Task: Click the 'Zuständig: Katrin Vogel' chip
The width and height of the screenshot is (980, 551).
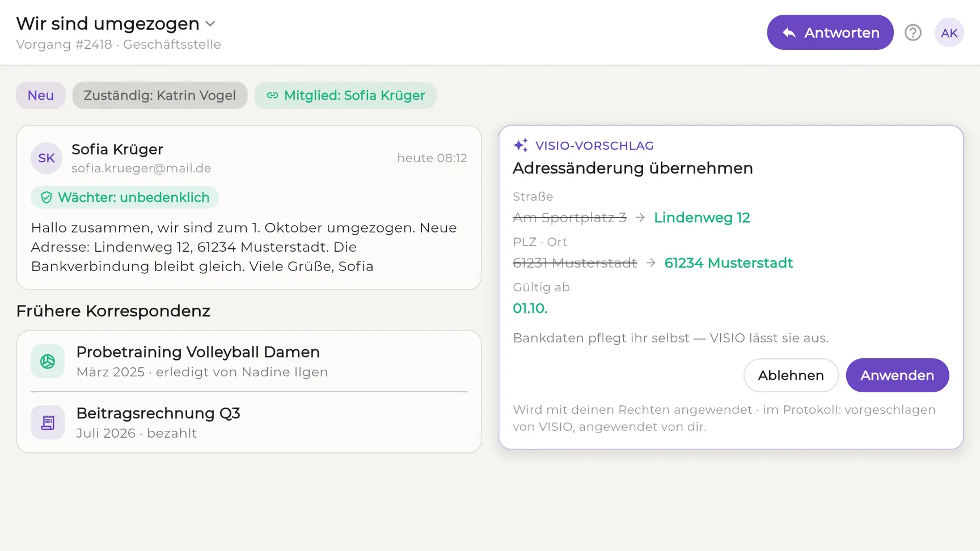Action: click(x=160, y=95)
